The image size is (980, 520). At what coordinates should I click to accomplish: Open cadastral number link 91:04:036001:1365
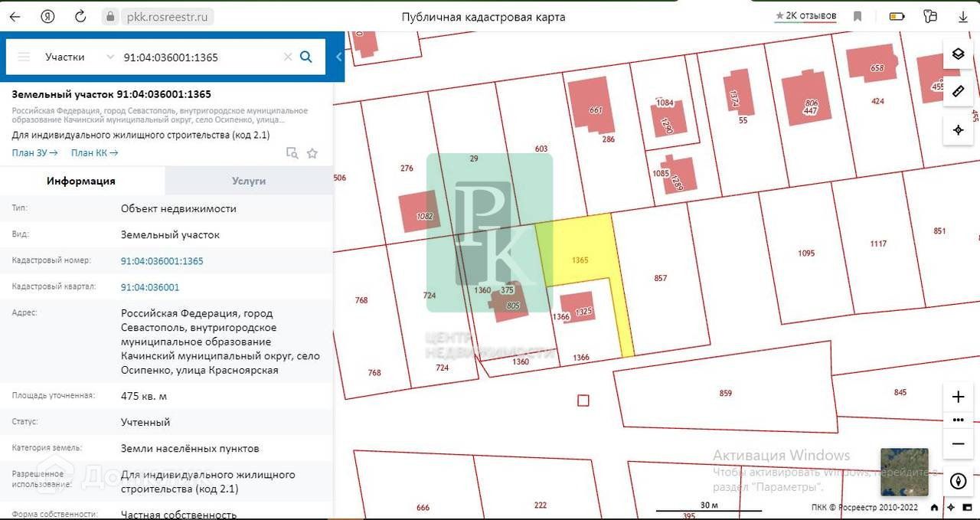[x=162, y=261]
